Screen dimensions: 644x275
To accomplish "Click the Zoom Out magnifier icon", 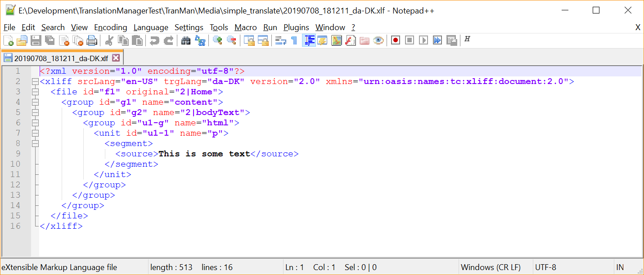I will coord(232,40).
